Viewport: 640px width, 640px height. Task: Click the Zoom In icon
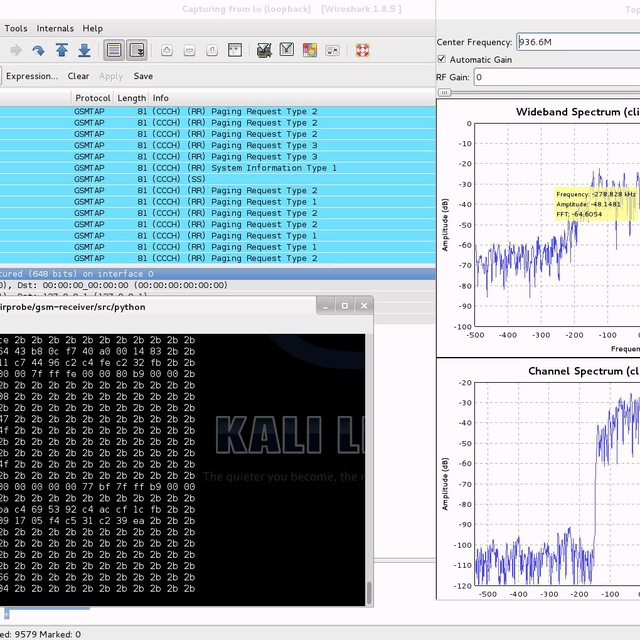point(167,51)
